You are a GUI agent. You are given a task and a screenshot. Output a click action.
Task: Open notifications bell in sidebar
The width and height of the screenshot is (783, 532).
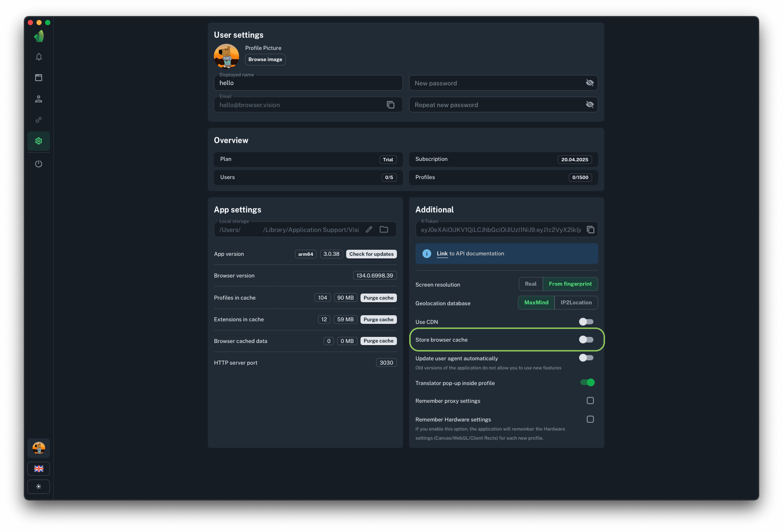click(x=39, y=57)
